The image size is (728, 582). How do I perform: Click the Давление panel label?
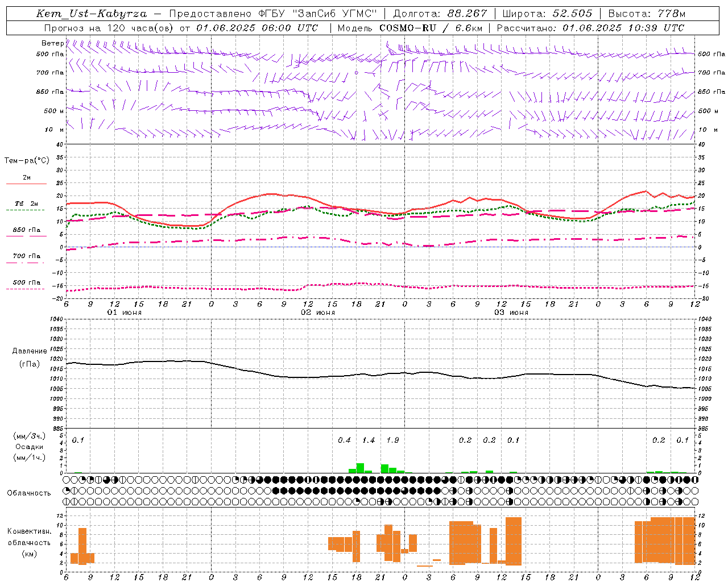click(30, 351)
